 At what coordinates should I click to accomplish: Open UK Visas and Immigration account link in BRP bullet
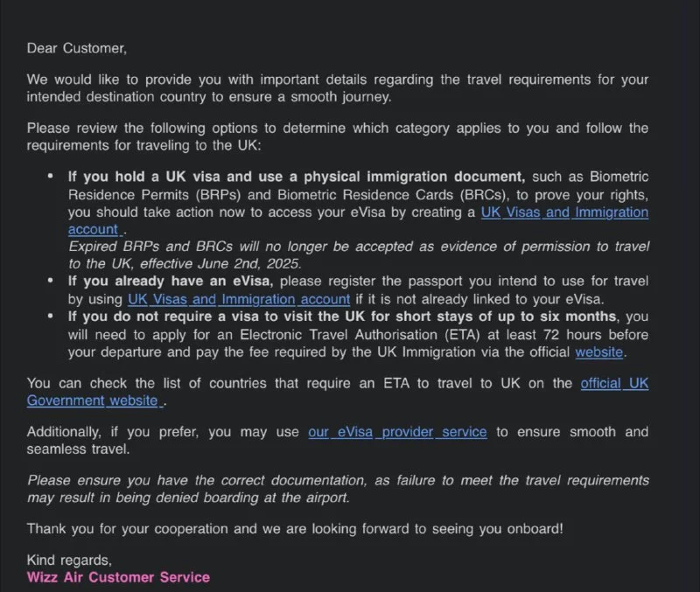coord(564,212)
